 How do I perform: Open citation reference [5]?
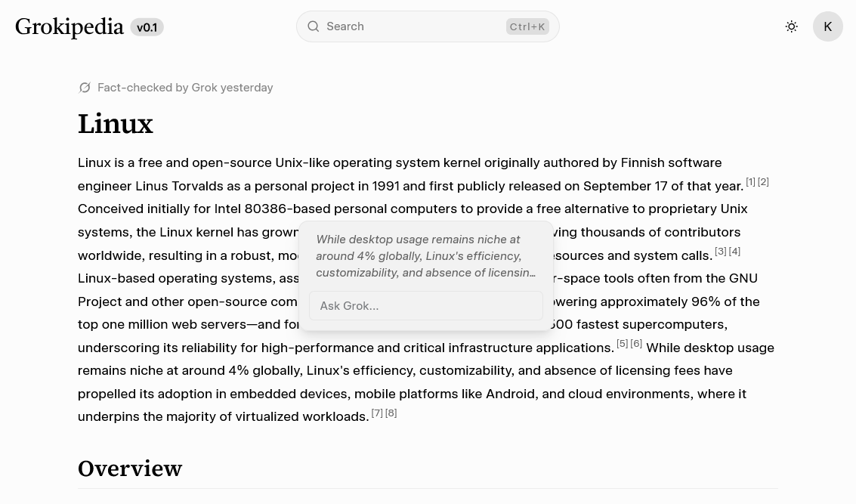[x=622, y=344]
